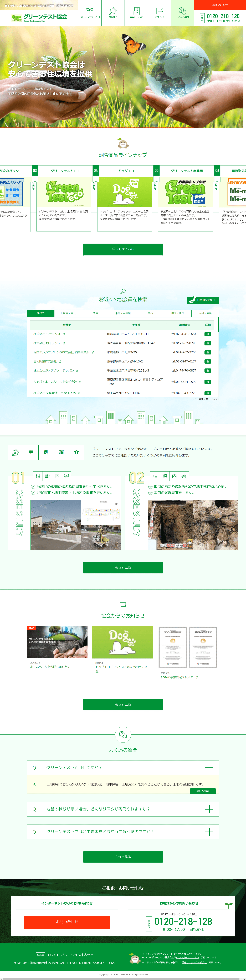
Task: Switch to the 関東 region tab
Action: [x=95, y=313]
